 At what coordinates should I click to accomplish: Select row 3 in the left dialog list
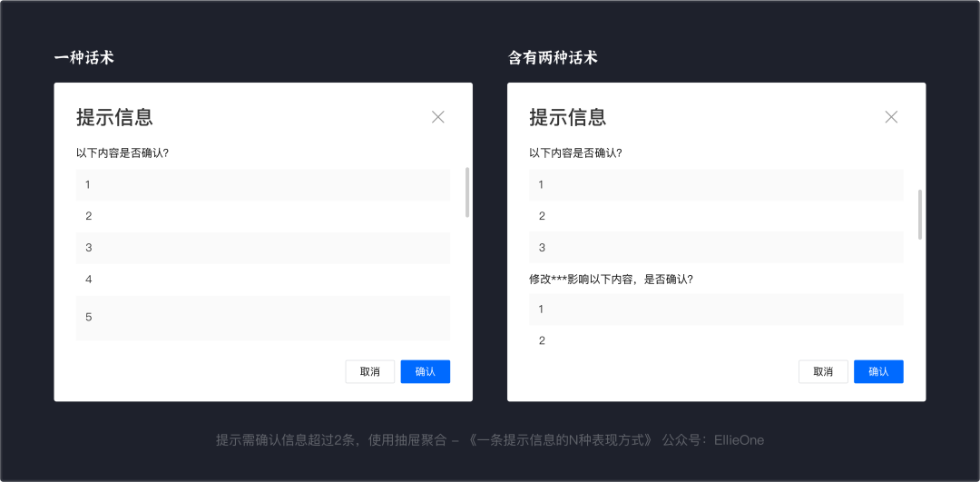tap(262, 248)
